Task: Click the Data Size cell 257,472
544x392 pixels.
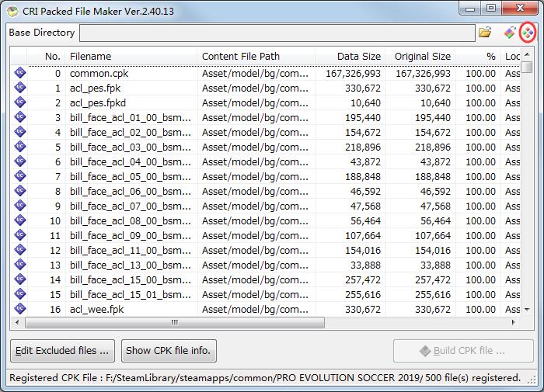Action: pos(363,279)
